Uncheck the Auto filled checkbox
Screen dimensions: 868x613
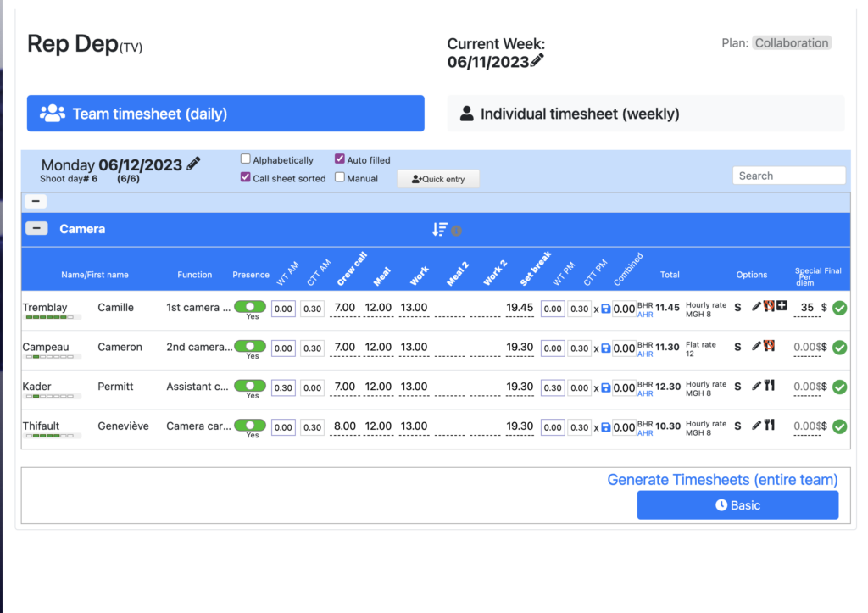tap(340, 159)
